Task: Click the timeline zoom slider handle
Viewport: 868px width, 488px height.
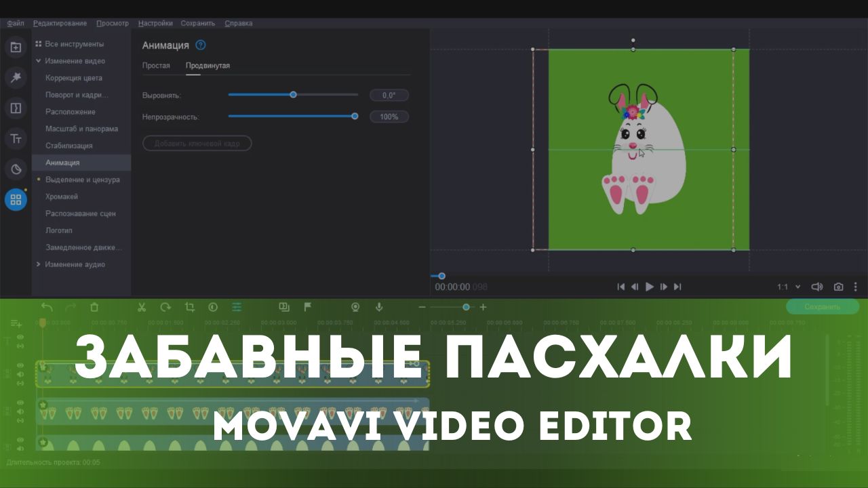Action: (466, 307)
